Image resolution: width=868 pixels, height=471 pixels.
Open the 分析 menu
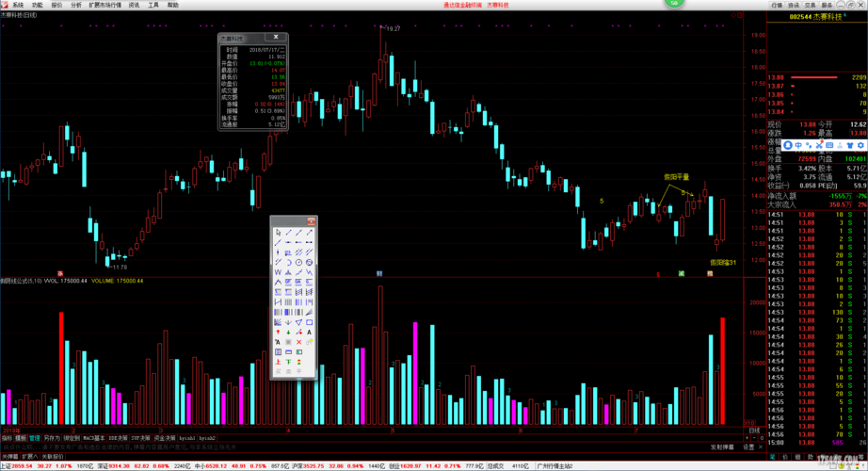point(76,5)
